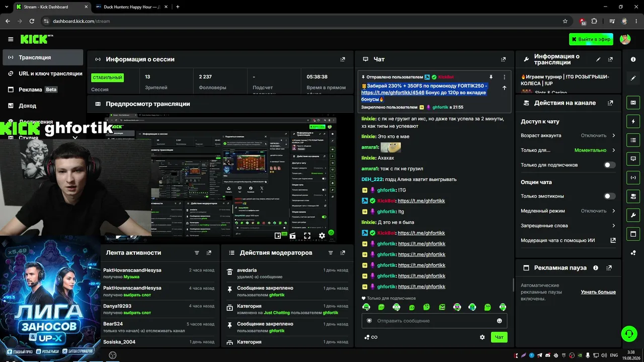Screen dimensions: 644x362
Task: Open Трансляция in the left sidebar
Action: coord(43,57)
